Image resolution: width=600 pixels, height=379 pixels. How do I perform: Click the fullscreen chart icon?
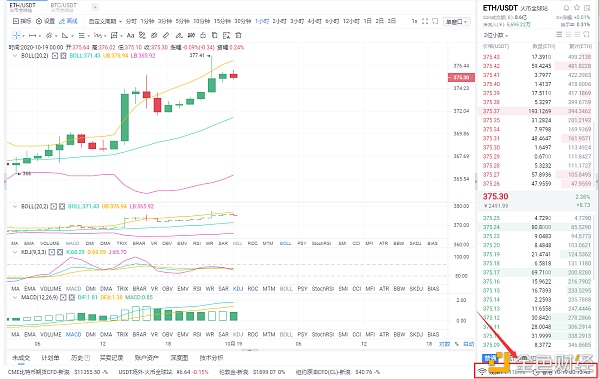[x=425, y=21]
